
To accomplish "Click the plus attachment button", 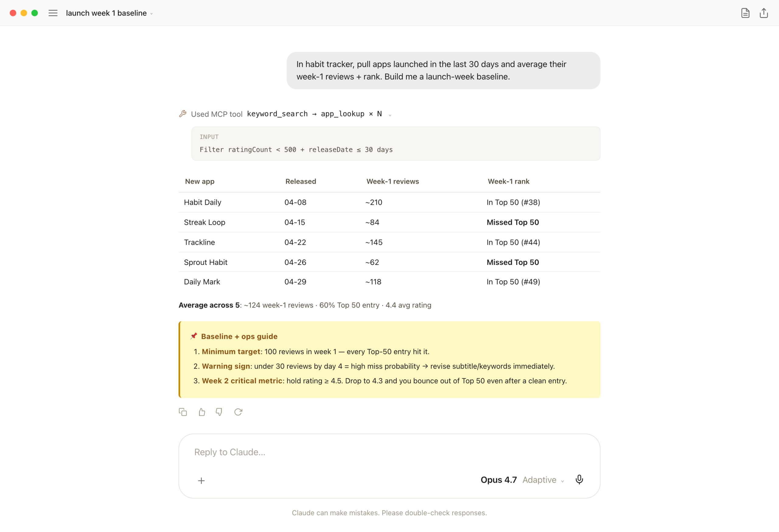I will [201, 480].
